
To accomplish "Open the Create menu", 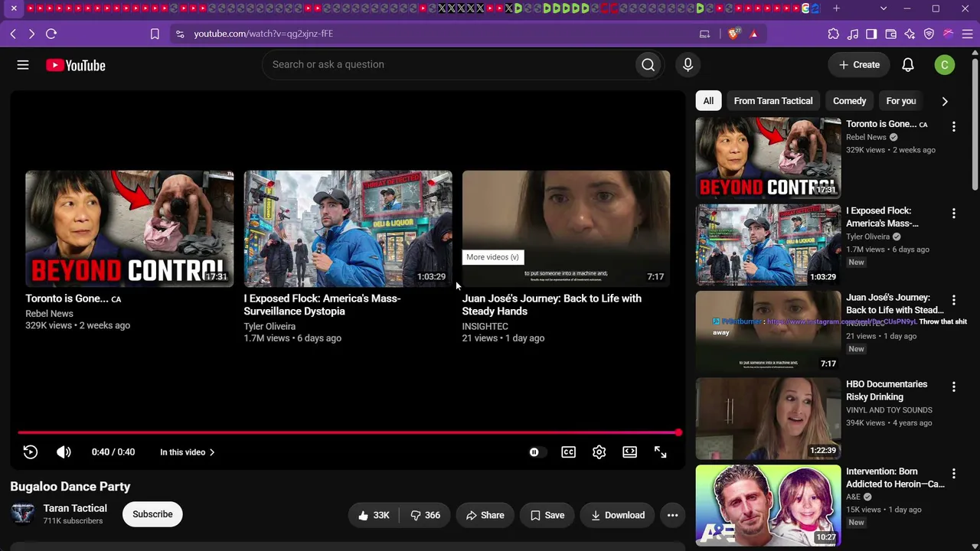I will point(859,65).
